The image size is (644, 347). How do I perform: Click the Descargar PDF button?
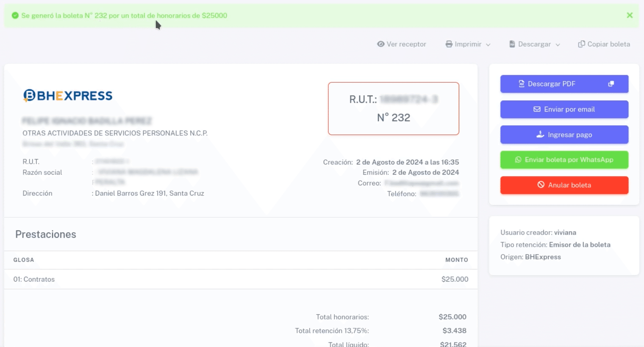click(564, 84)
